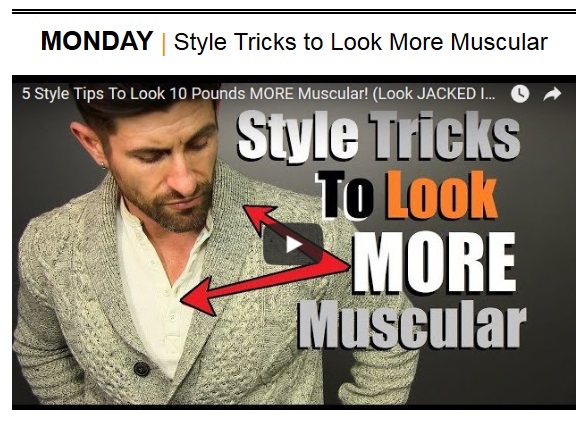Click the Watch later clock icon

(520, 94)
